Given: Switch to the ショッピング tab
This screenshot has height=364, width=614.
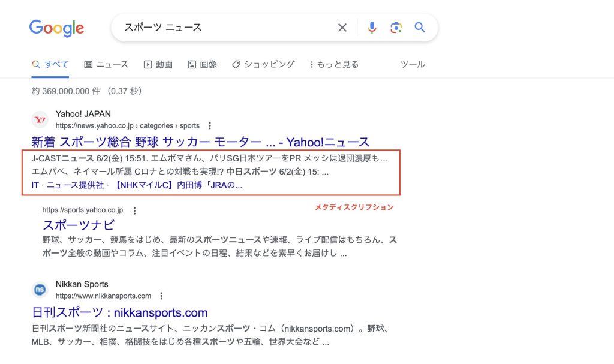Looking at the screenshot, I should 263,64.
